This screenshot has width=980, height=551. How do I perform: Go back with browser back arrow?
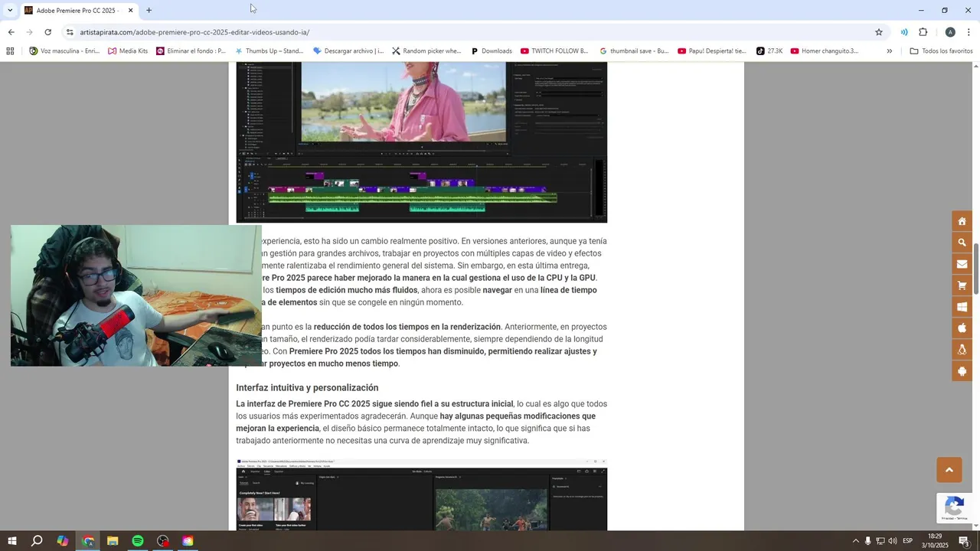(11, 32)
